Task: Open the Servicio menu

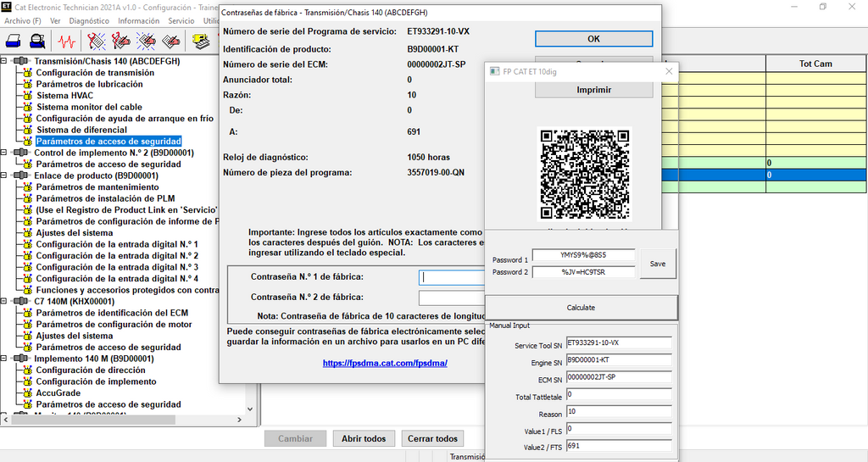Action: pyautogui.click(x=181, y=20)
